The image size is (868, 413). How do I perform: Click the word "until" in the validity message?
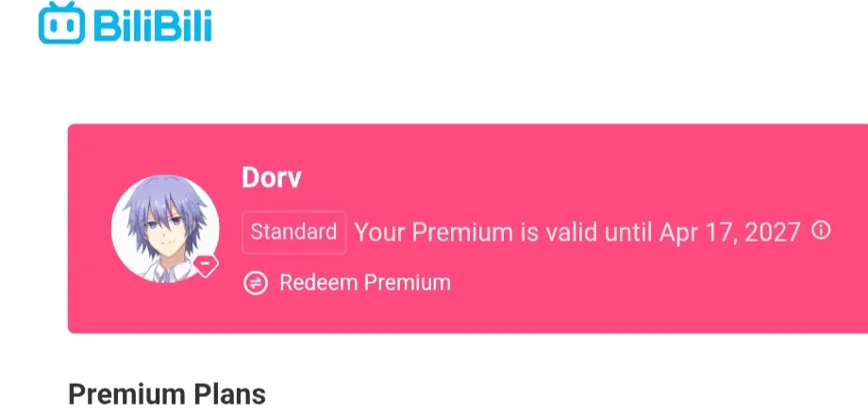coord(627,232)
